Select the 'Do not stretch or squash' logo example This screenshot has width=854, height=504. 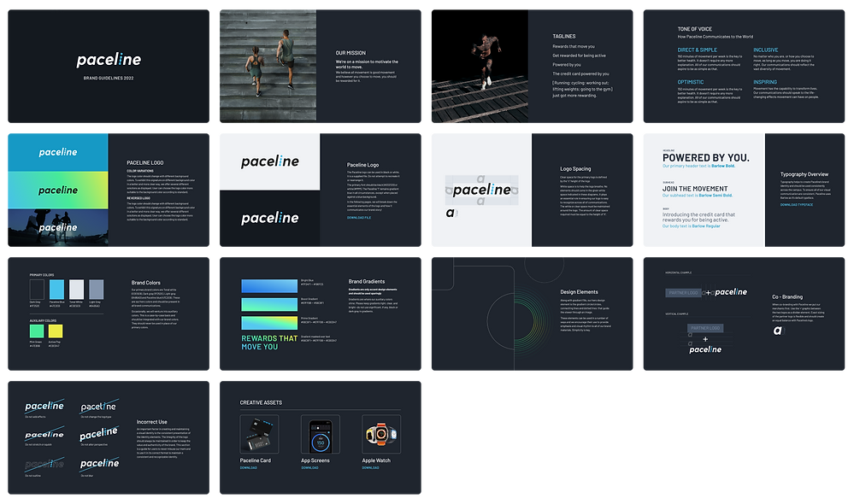pyautogui.click(x=44, y=435)
